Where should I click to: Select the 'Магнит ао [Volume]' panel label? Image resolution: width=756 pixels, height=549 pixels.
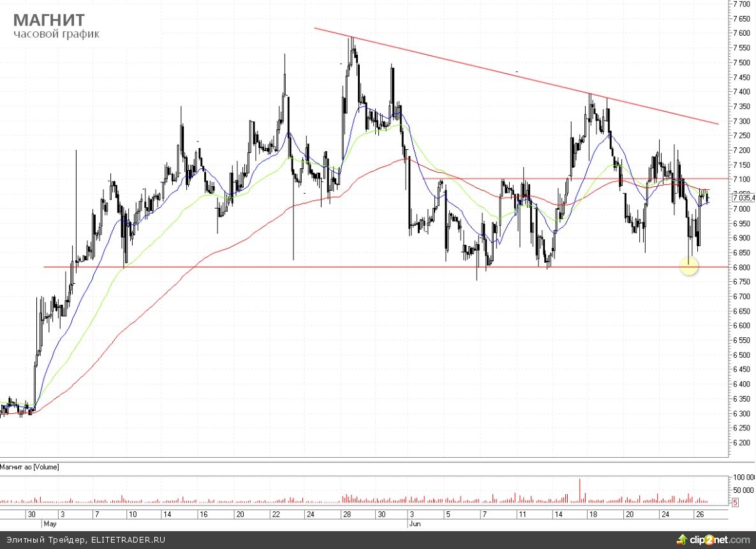30,467
